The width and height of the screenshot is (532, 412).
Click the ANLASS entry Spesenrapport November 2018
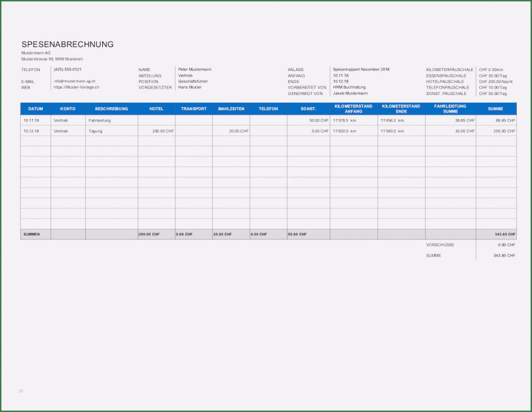coord(360,69)
